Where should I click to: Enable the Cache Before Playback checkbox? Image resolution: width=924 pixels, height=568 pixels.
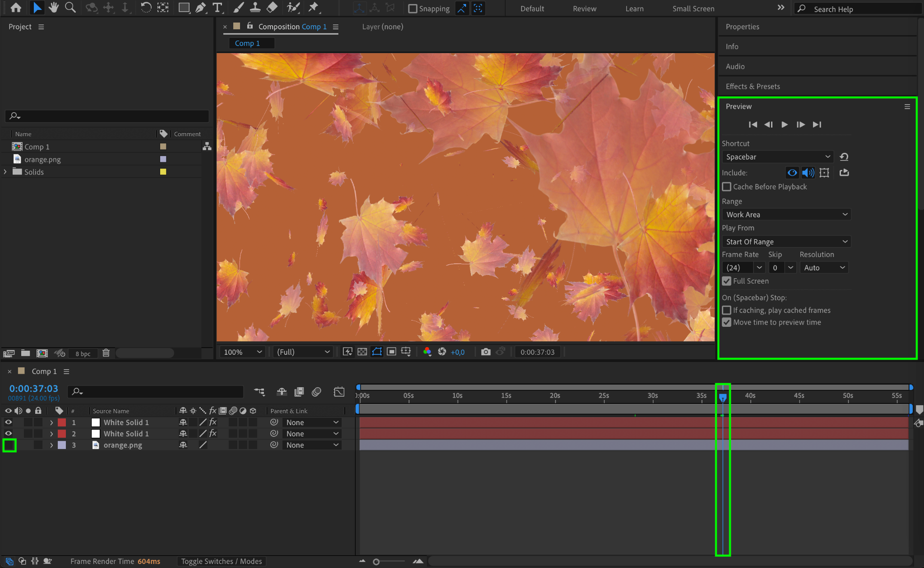click(x=726, y=187)
